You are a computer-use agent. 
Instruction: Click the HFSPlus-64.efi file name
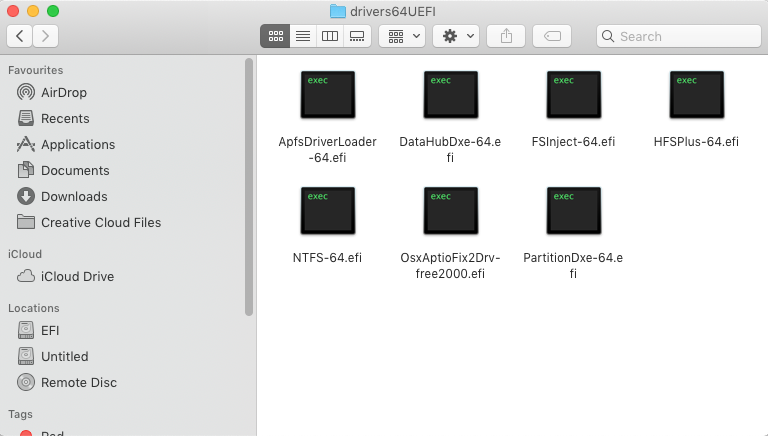click(696, 142)
